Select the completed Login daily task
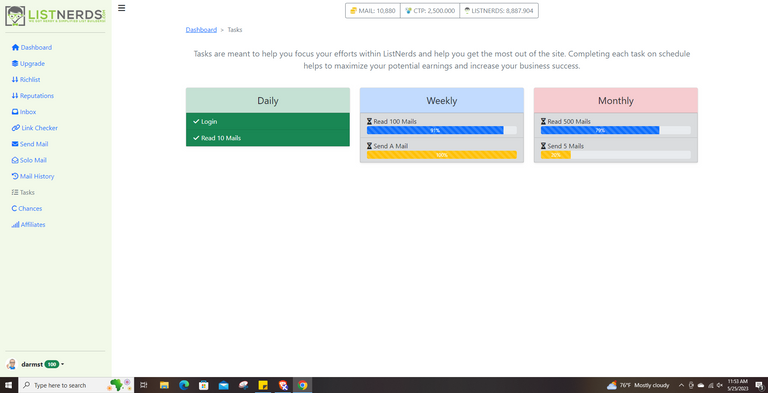This screenshot has width=768, height=393. 268,122
